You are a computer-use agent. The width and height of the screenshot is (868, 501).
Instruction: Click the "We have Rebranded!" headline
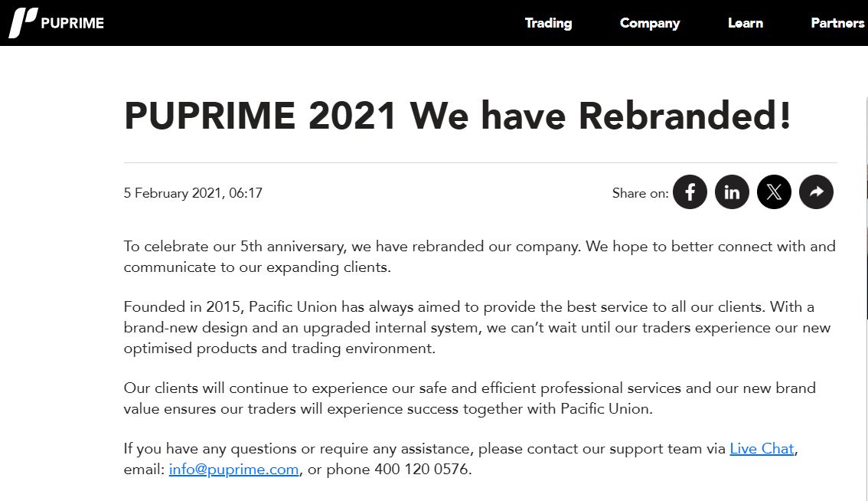coord(599,115)
